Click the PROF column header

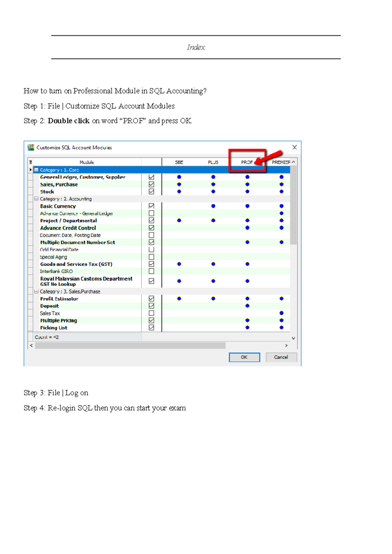[247, 162]
